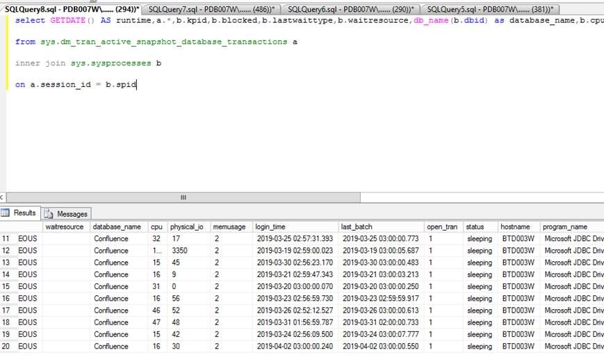This screenshot has width=604, height=364.
Task: Open the Results tab
Action: pyautogui.click(x=20, y=213)
